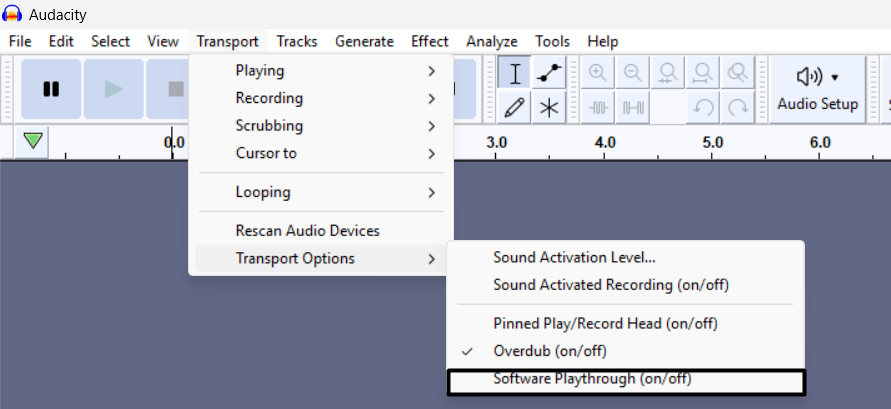Choose the Draw pencil tool
The width and height of the screenshot is (891, 409).
(515, 107)
